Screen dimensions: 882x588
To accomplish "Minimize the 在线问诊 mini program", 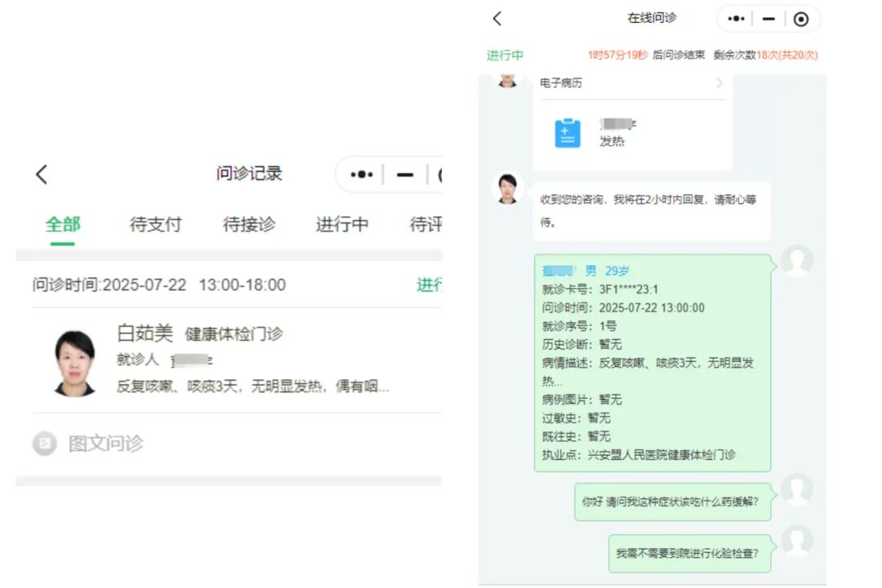I will (x=768, y=19).
